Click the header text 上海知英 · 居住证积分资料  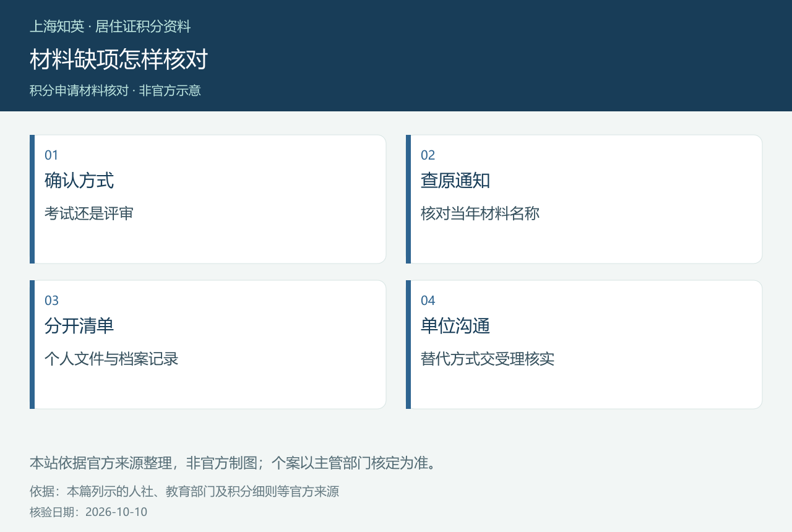point(110,27)
